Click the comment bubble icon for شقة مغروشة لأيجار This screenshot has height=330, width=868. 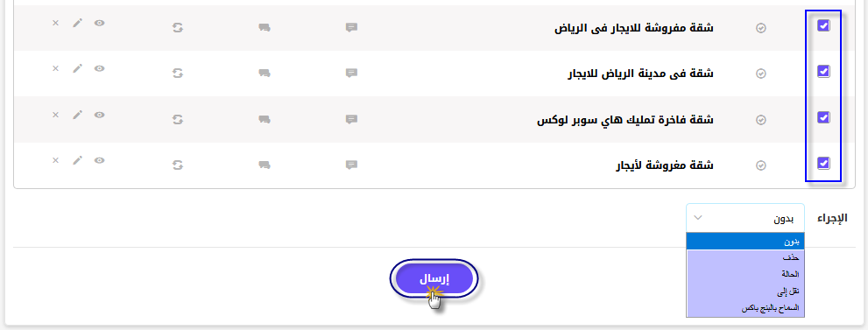point(351,165)
